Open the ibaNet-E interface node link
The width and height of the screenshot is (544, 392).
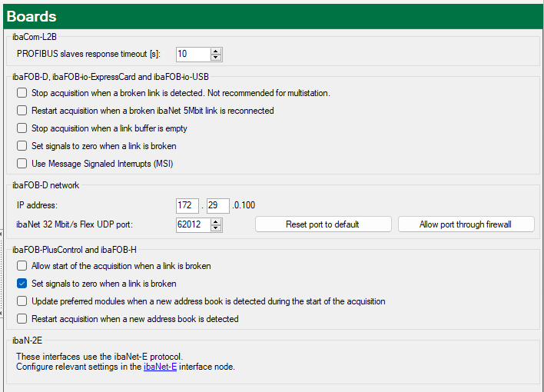[161, 367]
